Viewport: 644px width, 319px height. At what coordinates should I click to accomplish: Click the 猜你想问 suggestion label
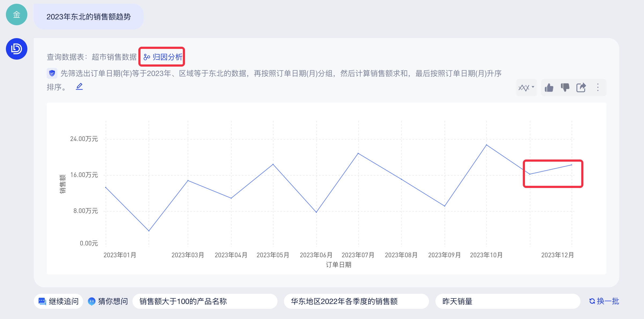coord(108,301)
